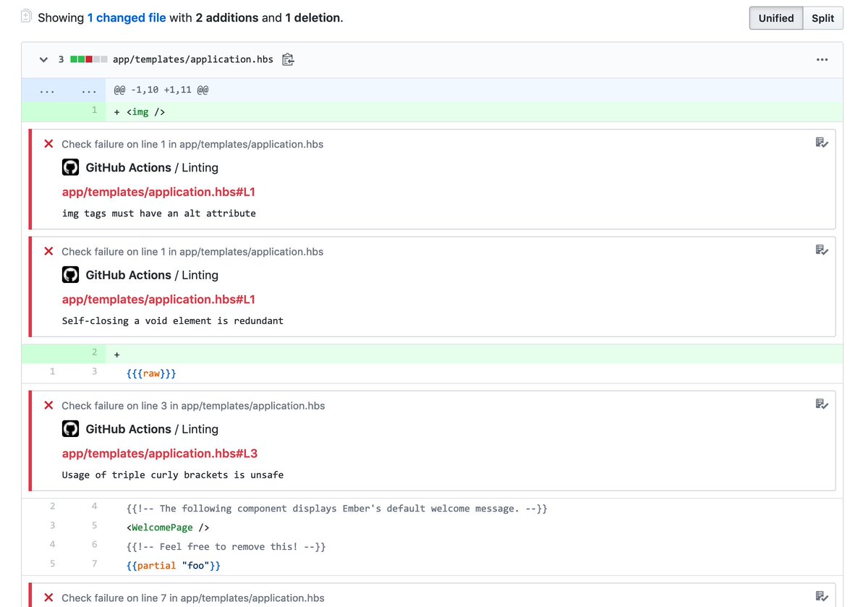Switch to Unified diff view
The width and height of the screenshot is (868, 607).
[x=776, y=18]
